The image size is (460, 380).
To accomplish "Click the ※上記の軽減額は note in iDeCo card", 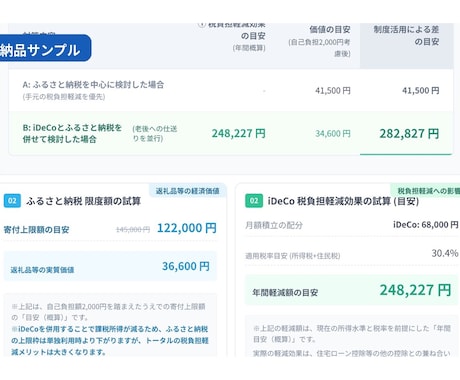I will pyautogui.click(x=352, y=334).
